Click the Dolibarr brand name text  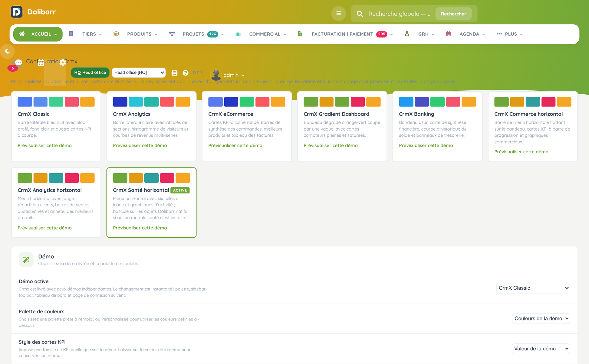(x=42, y=12)
